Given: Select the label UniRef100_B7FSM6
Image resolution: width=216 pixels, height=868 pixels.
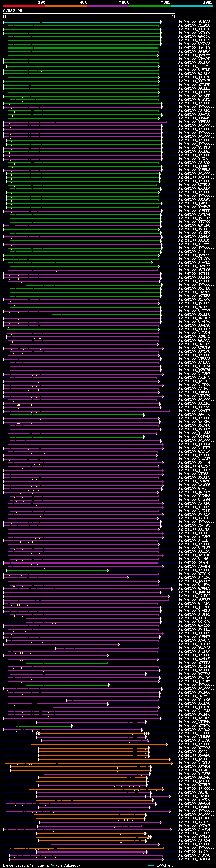Looking at the screenshot, I should 194,348.
